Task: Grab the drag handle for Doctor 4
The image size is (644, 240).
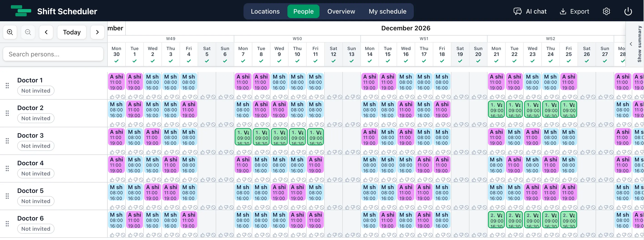Action: point(7,168)
